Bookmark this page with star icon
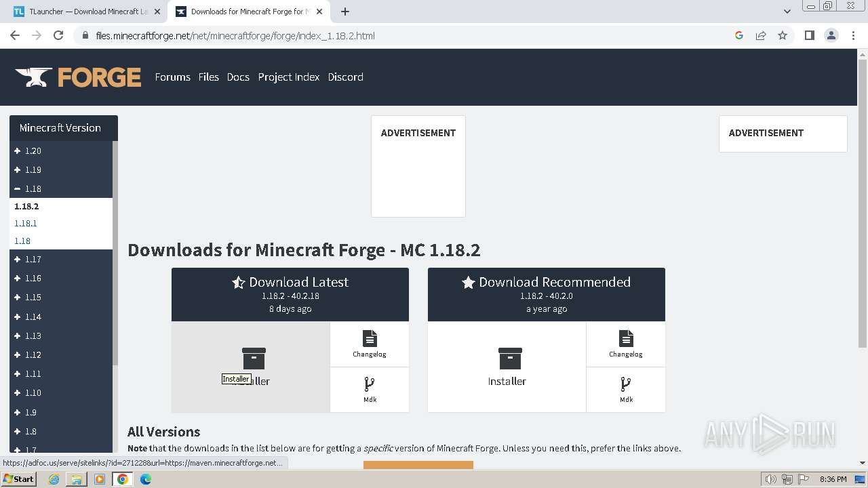868x488 pixels. click(783, 35)
